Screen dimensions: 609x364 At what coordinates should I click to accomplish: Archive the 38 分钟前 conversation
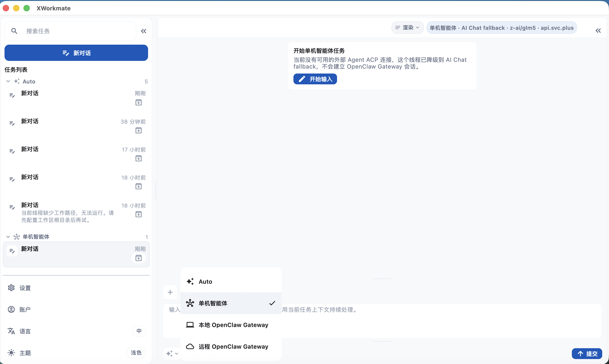point(138,130)
